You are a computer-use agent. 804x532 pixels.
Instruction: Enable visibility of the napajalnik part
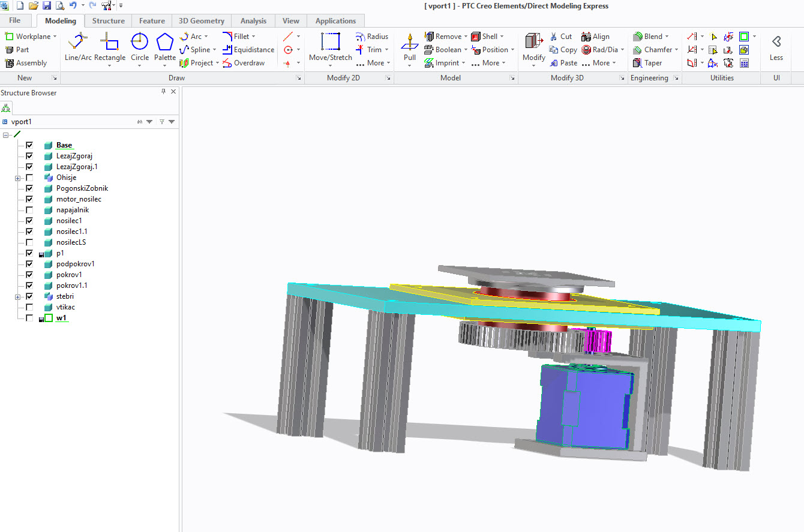click(29, 210)
